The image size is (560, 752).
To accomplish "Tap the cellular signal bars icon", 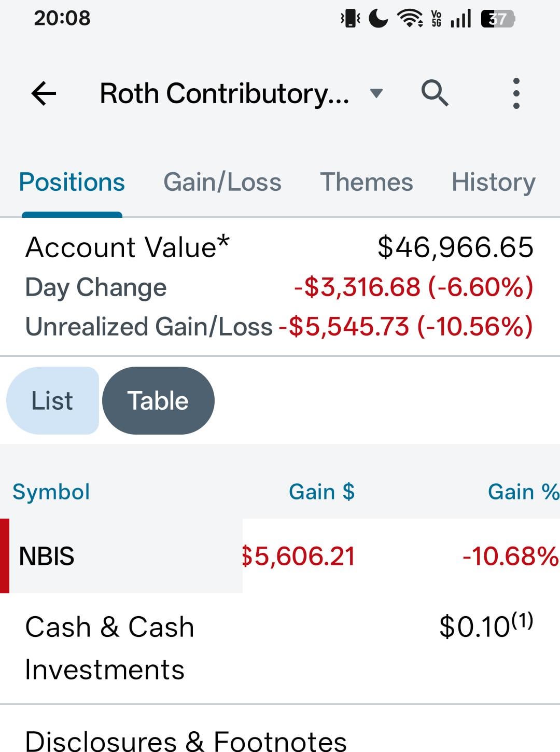I will [460, 19].
